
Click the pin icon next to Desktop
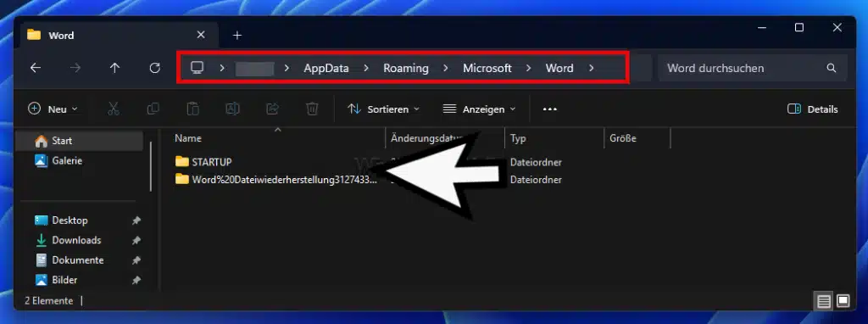tap(136, 221)
